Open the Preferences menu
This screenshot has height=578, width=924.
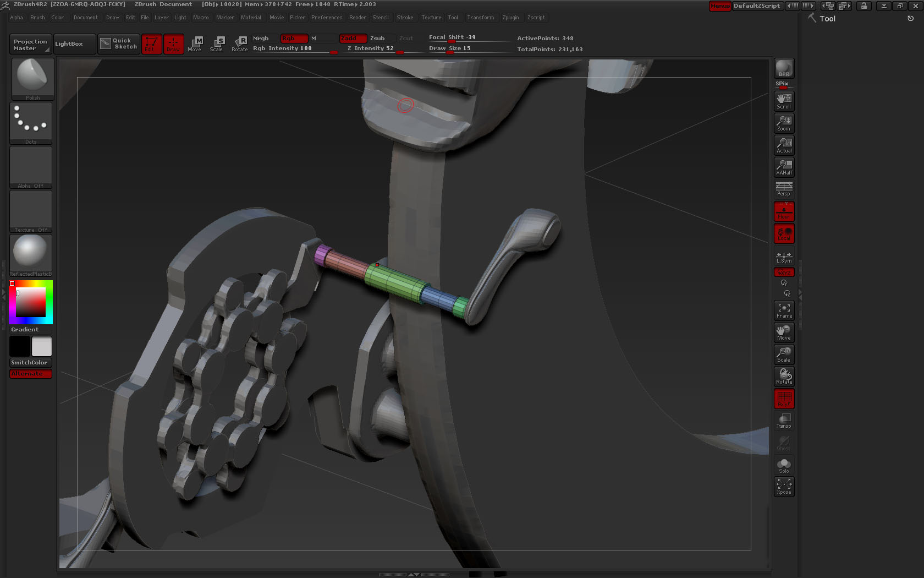point(327,18)
